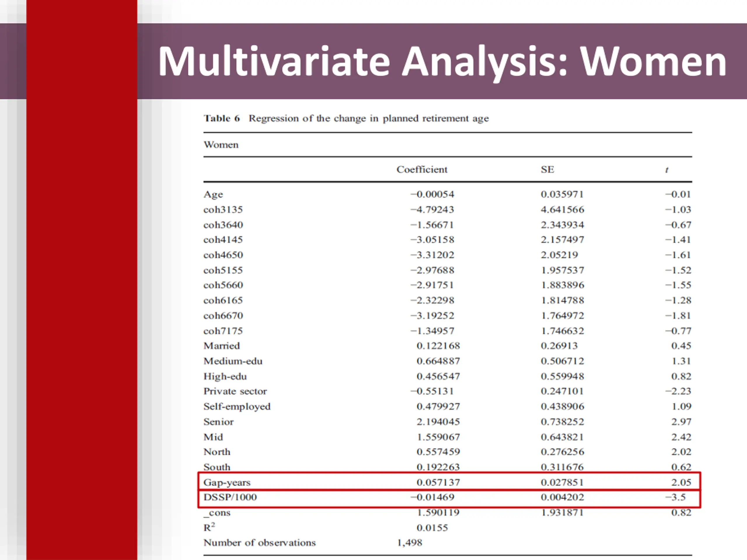Click the DSSP/1000 t value −3.5

coord(676,497)
